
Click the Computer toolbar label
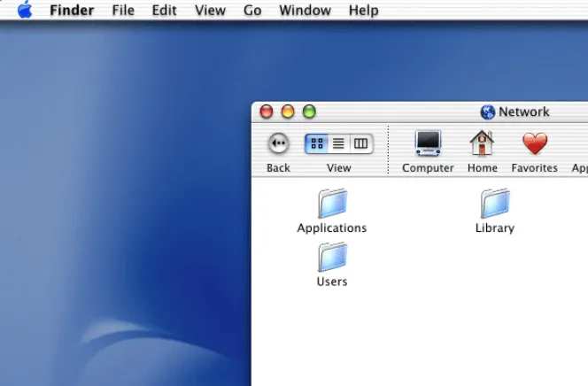[428, 168]
